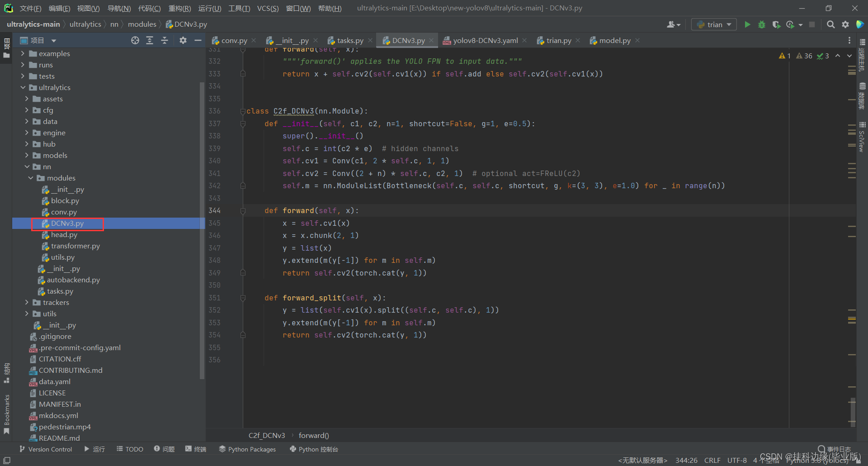
Task: Expand the engine folder
Action: tap(27, 133)
